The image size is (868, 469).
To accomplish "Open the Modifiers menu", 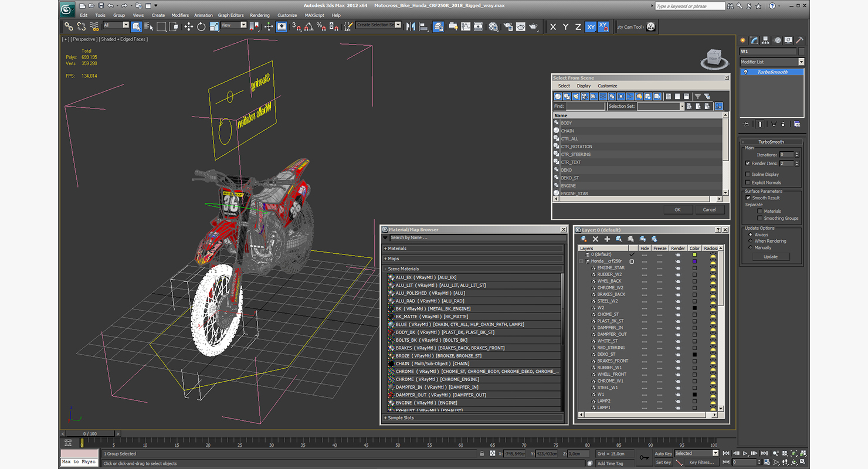I will pos(180,15).
